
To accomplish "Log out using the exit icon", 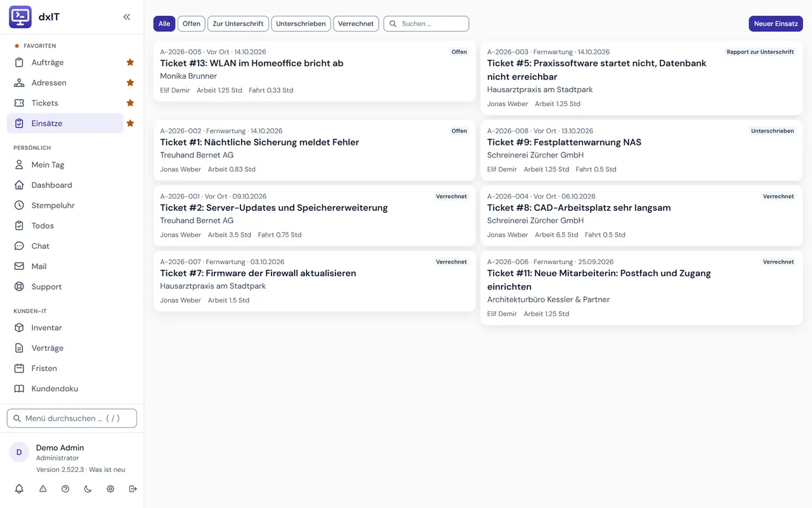I will (133, 489).
